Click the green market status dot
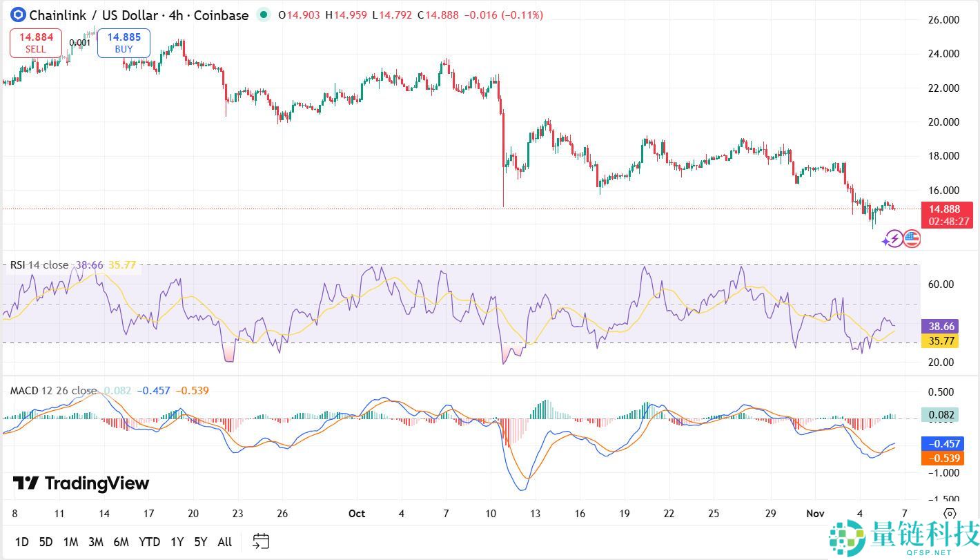Screen dimensions: 980x560 263,15
